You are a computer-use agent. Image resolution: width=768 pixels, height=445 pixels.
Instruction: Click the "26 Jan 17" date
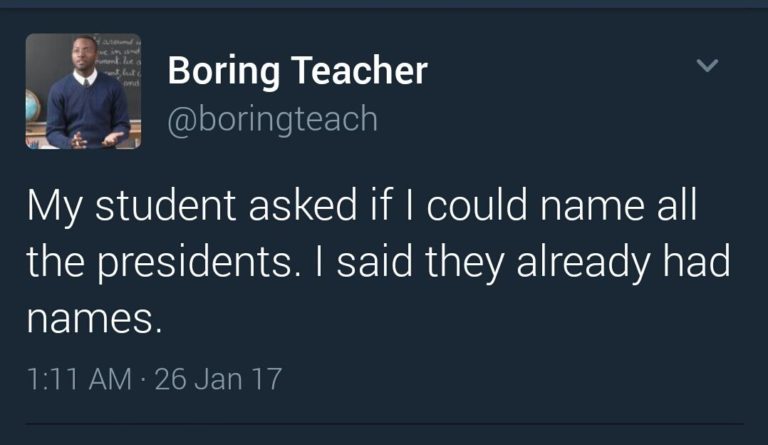tap(219, 380)
